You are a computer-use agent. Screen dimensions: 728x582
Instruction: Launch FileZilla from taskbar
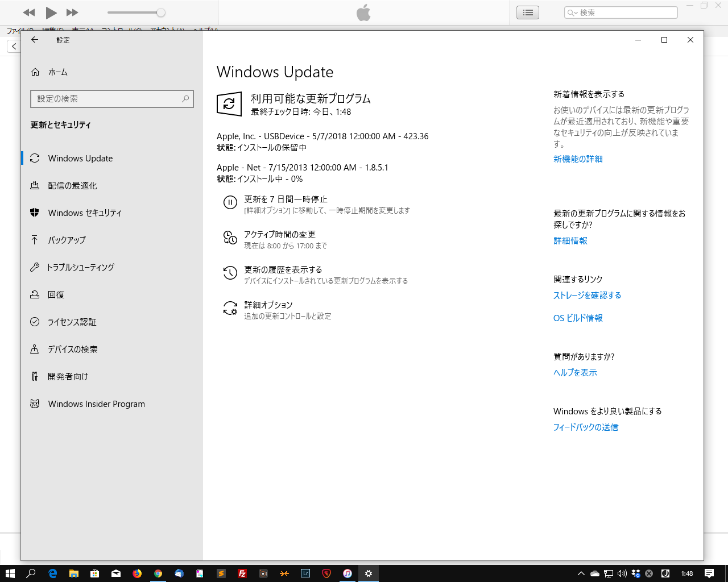(x=242, y=573)
